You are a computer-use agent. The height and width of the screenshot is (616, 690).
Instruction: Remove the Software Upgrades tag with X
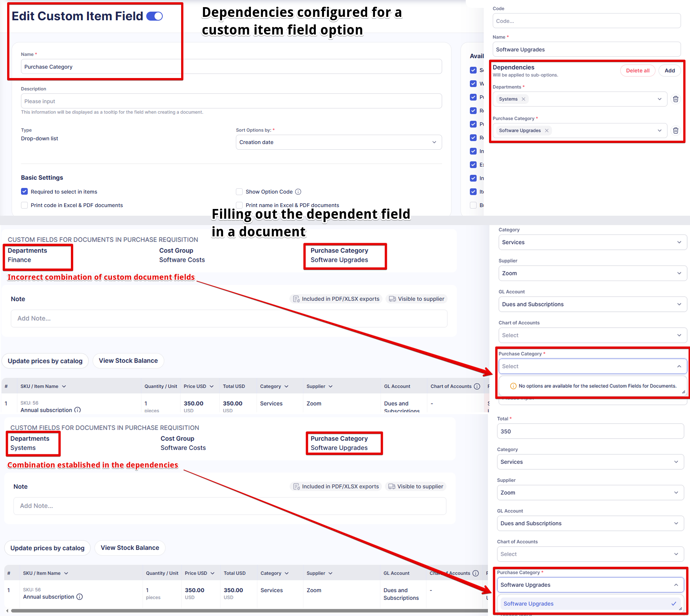point(547,131)
